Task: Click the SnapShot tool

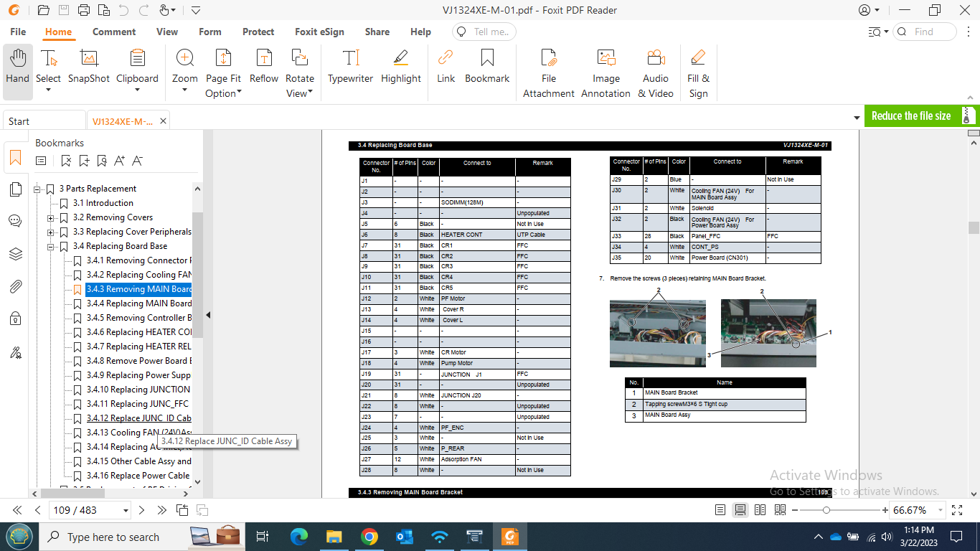Action: (x=89, y=66)
